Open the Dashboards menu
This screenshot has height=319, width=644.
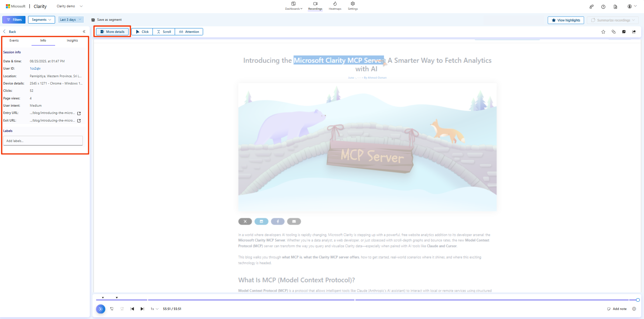click(x=294, y=6)
